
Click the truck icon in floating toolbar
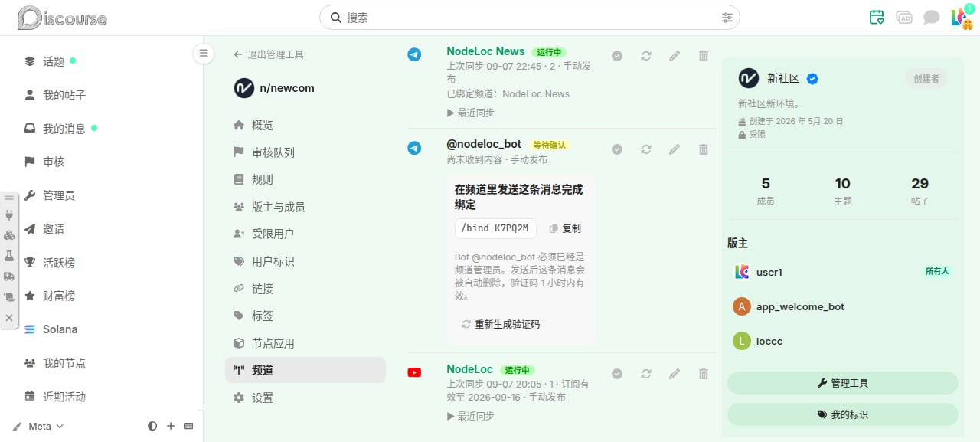point(9,277)
